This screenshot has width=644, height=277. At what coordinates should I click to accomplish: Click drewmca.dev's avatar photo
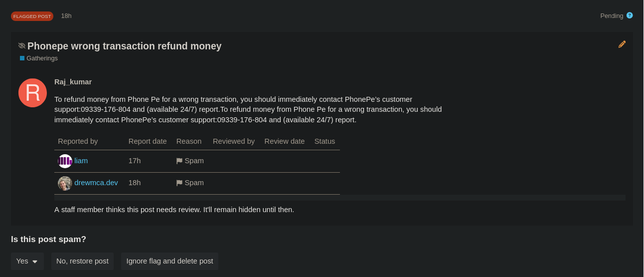click(x=65, y=183)
